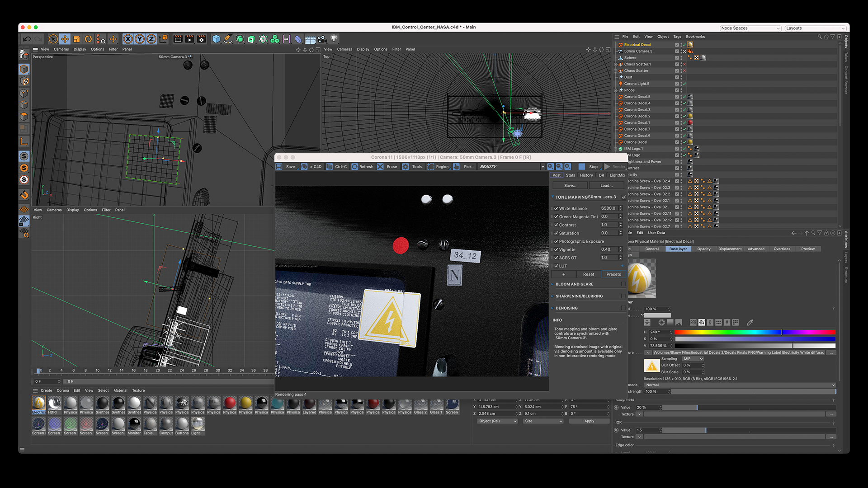Viewport: 868px width, 488px height.
Task: Click the Render View clapperboard icon
Action: [178, 39]
